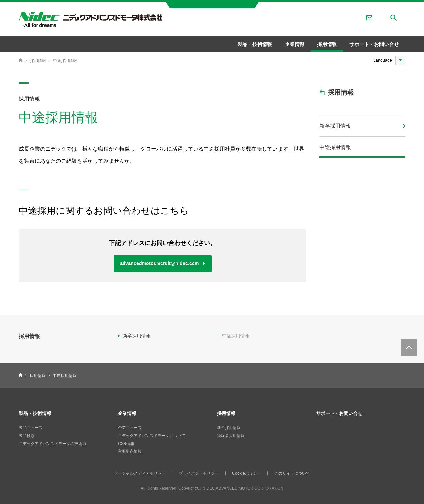
Task: Go to the home icon in the footer breadcrumb
Action: point(21,375)
